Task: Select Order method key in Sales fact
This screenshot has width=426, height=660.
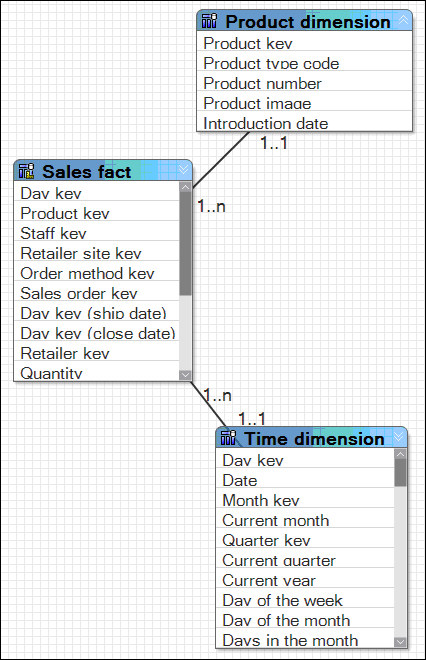Action: (x=97, y=273)
